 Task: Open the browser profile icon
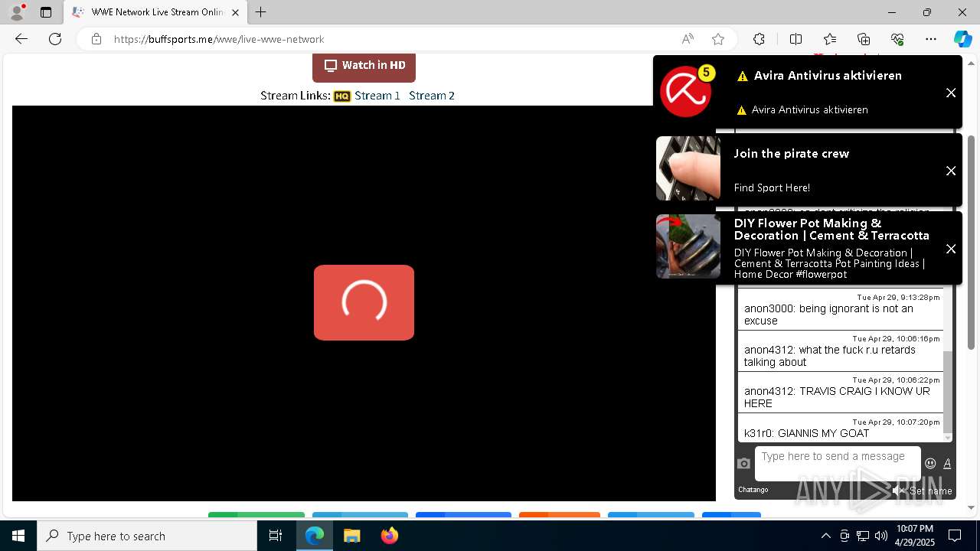tap(17, 12)
